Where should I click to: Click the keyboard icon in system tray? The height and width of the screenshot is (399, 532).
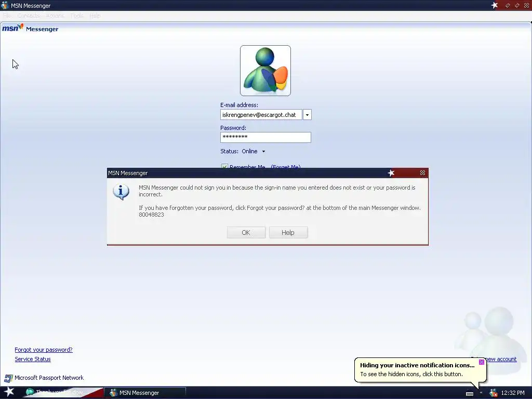tap(470, 393)
